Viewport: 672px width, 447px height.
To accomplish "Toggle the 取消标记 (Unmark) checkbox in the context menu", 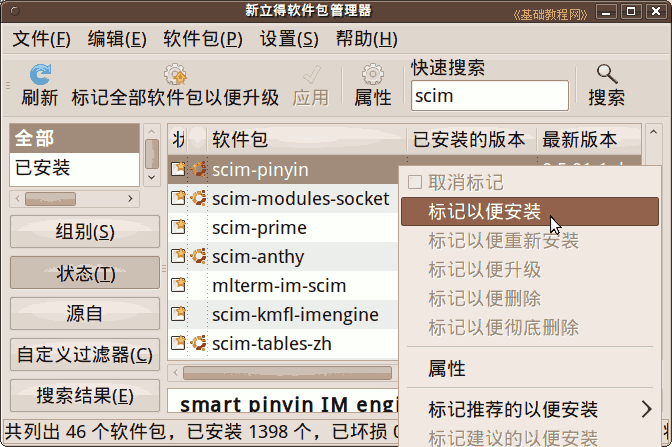I will pyautogui.click(x=415, y=182).
